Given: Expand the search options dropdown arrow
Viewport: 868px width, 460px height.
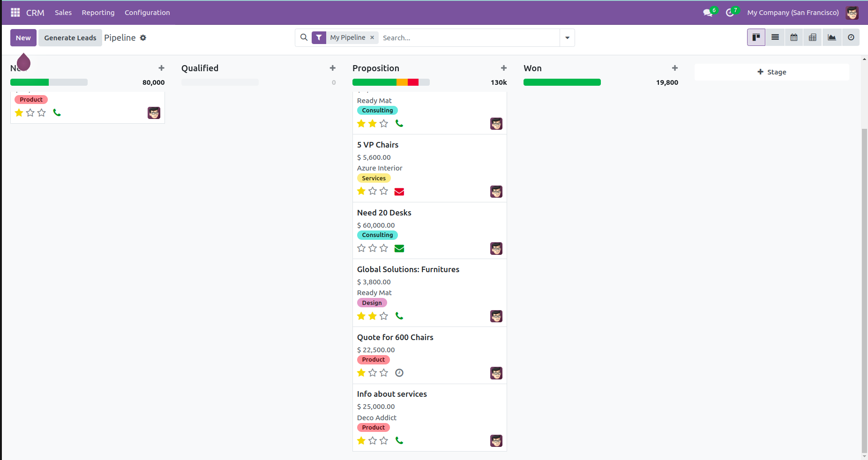Looking at the screenshot, I should coord(567,37).
